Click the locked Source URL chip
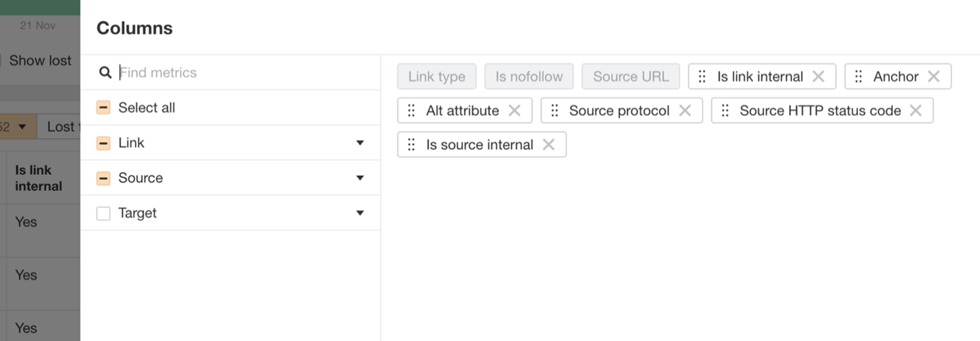 [x=631, y=76]
